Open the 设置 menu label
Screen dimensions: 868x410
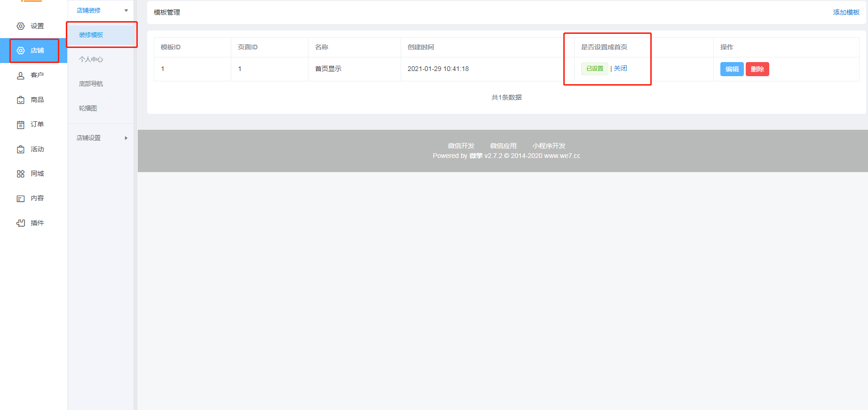pos(37,26)
